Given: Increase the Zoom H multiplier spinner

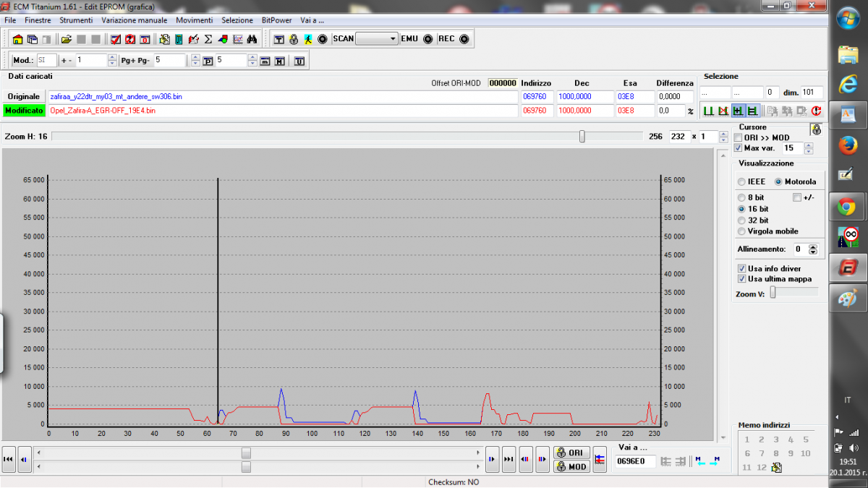Looking at the screenshot, I should coord(723,134).
